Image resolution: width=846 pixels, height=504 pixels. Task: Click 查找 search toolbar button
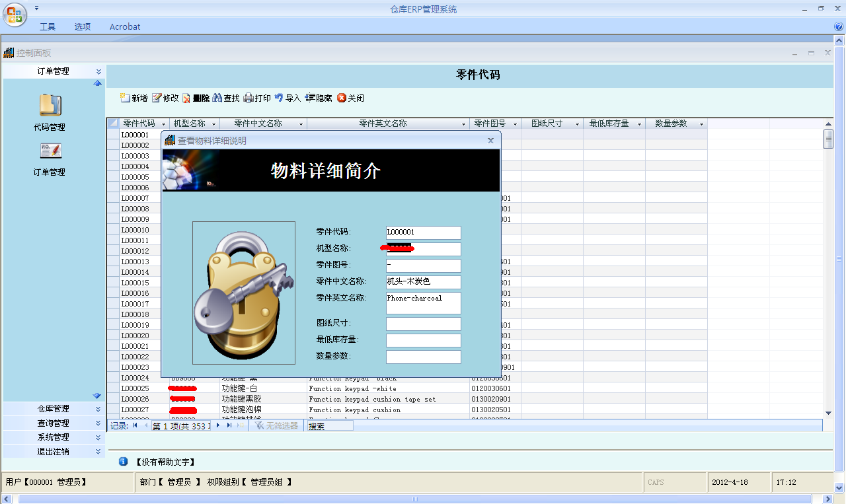click(226, 98)
